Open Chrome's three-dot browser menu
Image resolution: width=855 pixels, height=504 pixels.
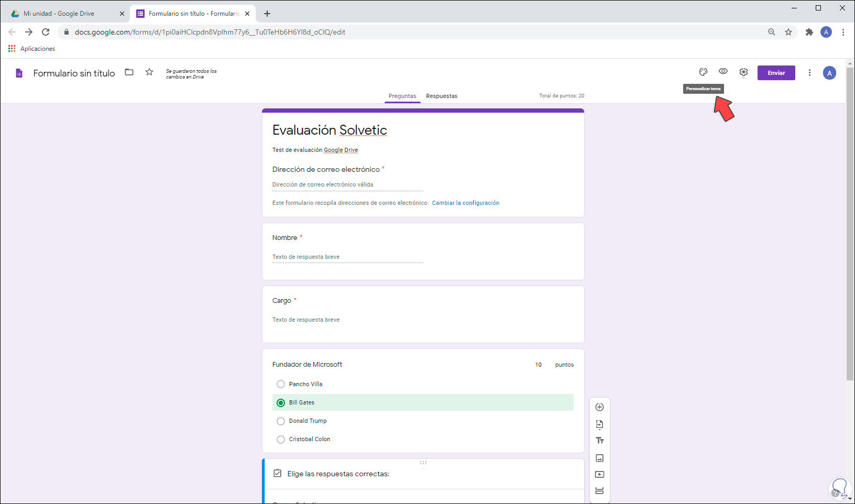click(843, 32)
